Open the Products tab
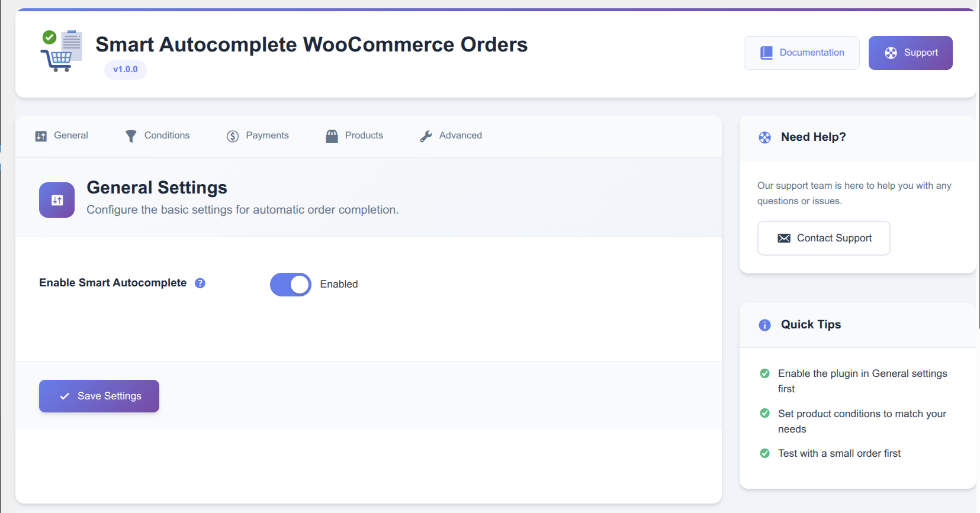The height and width of the screenshot is (513, 980). tap(355, 135)
